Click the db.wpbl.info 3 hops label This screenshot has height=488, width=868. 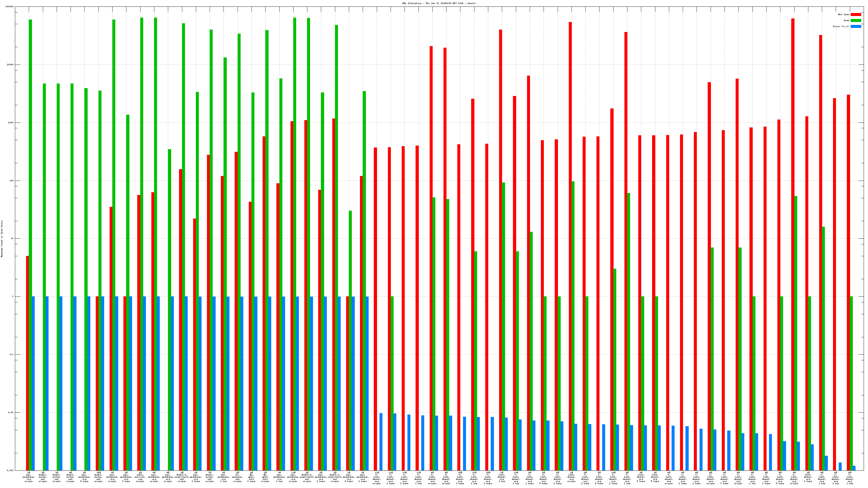(251, 477)
